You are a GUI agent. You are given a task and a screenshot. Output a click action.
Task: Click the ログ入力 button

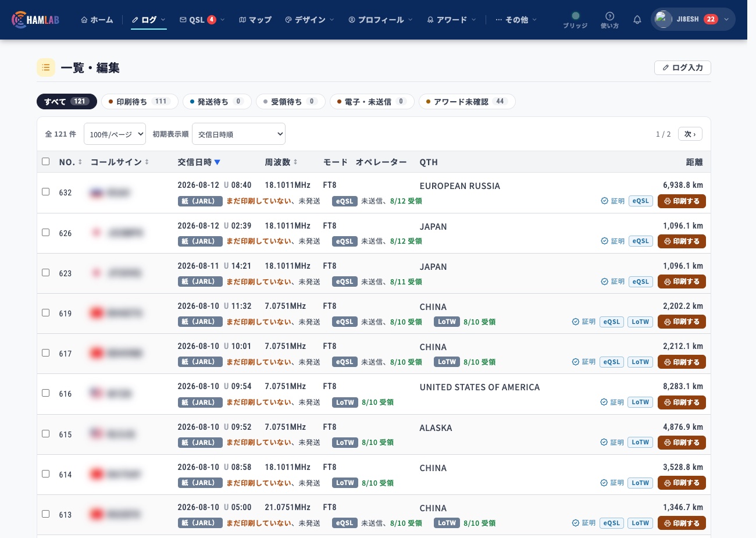pyautogui.click(x=683, y=67)
